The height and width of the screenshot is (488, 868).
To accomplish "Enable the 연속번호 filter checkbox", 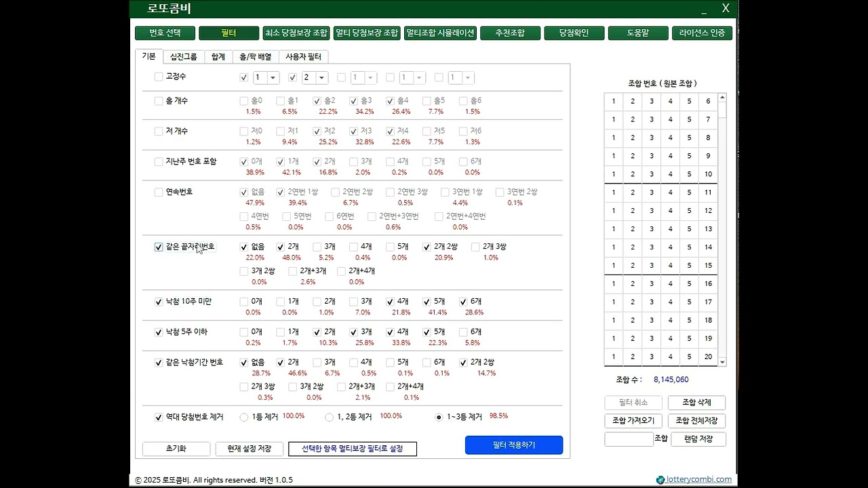I will 159,192.
